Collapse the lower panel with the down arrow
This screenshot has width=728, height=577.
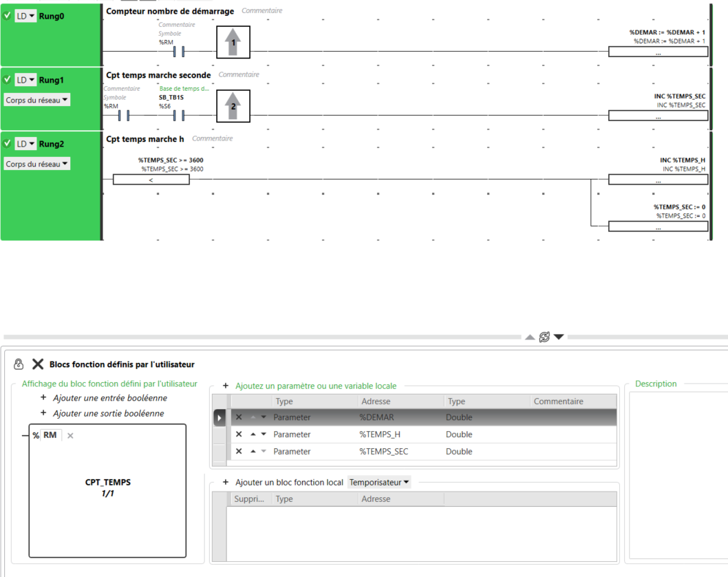tap(559, 337)
